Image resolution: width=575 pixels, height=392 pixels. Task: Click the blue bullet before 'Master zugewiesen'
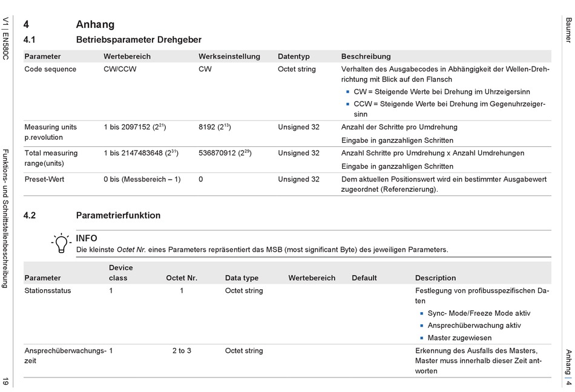422,338
